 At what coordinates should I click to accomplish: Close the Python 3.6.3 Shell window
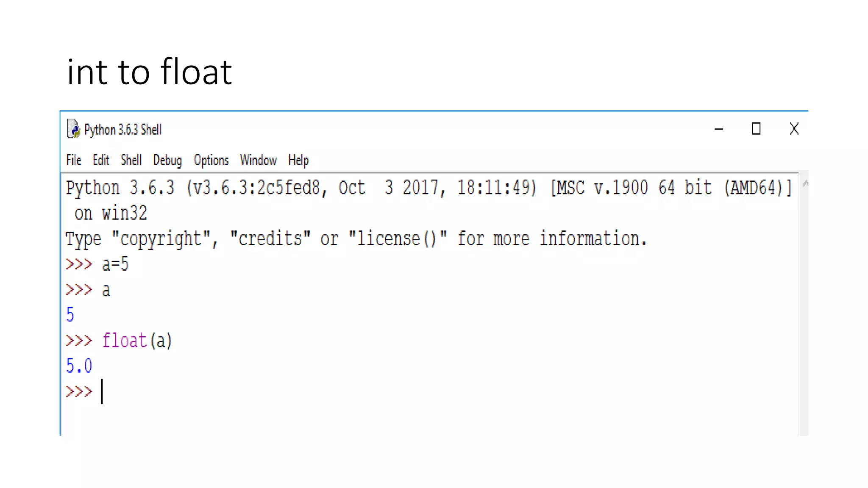tap(794, 129)
